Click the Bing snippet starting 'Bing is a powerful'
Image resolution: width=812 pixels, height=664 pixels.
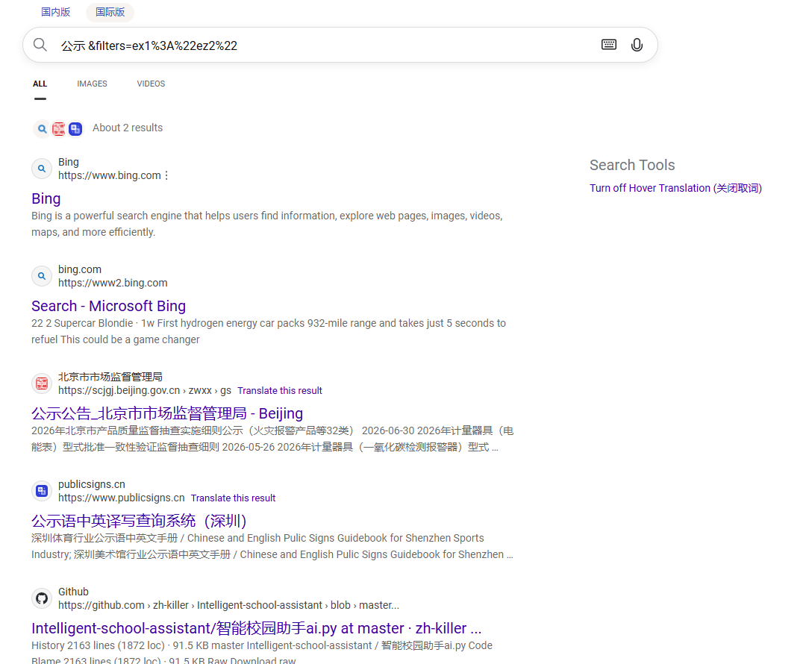[266, 224]
